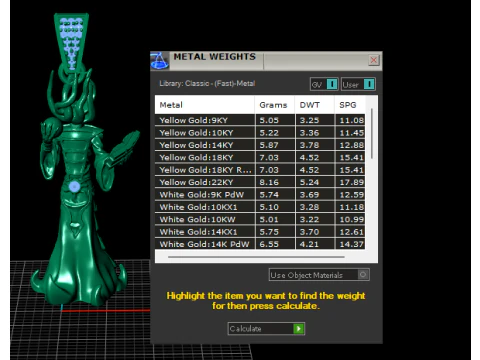
Task: Click the 17.89 SPG value
Action: 352,182
